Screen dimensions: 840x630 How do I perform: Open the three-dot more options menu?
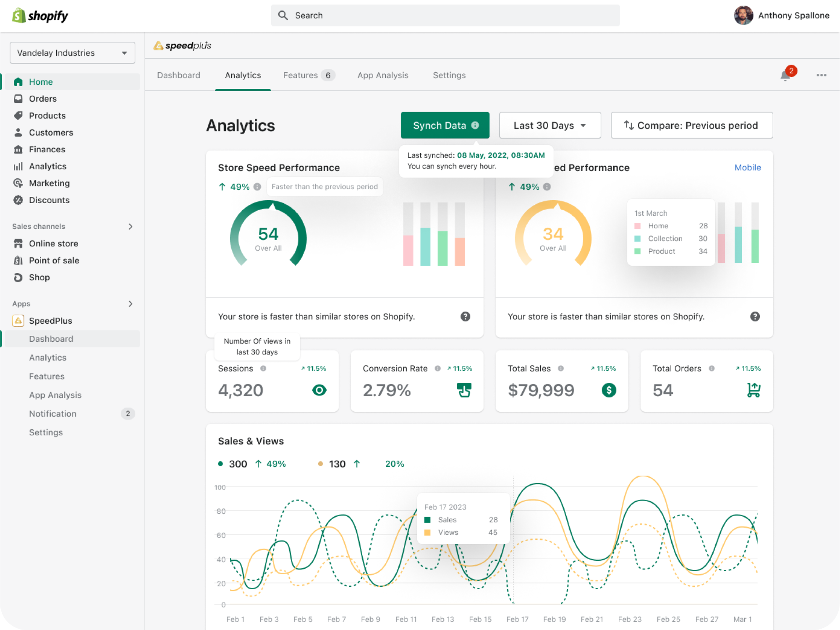(x=821, y=75)
